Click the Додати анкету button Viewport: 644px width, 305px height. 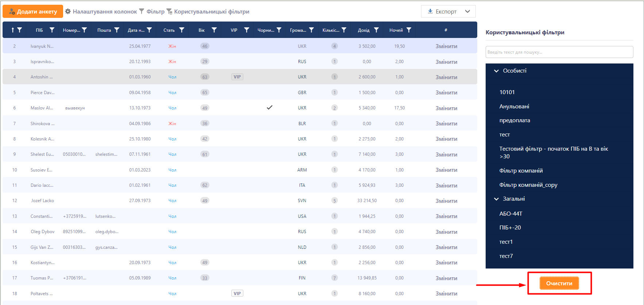33,11
